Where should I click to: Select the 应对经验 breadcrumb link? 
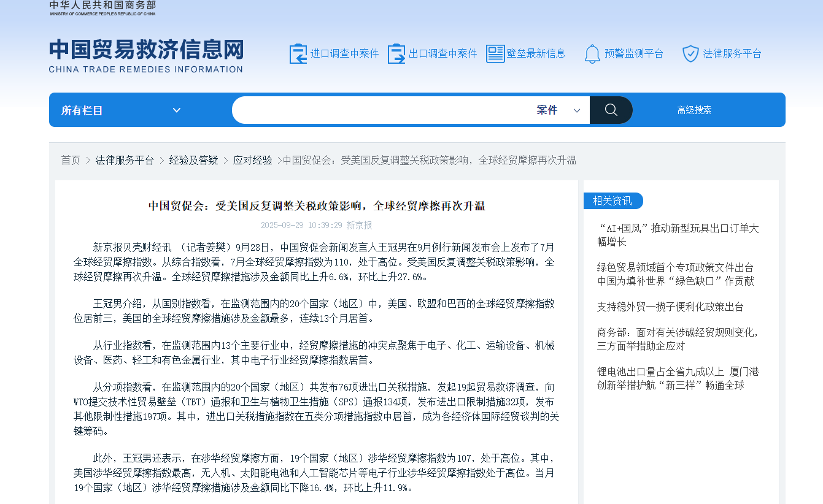point(252,161)
